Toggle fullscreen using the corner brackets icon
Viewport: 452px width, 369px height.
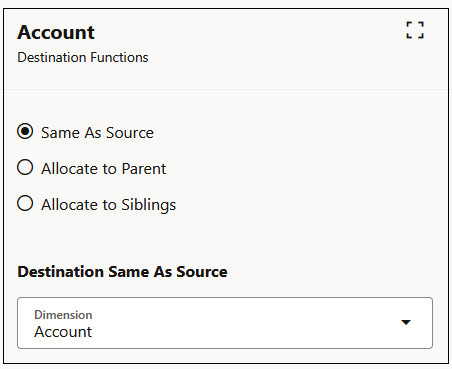(x=415, y=30)
